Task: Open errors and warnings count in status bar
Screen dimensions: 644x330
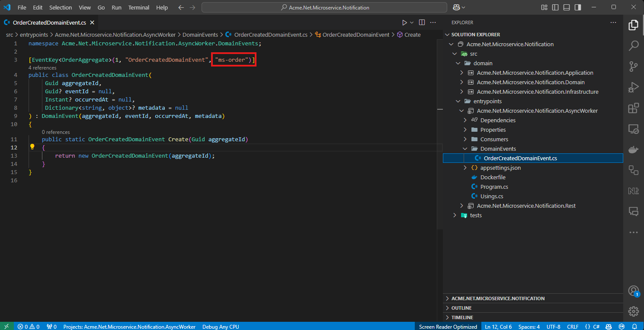Action: (29, 327)
